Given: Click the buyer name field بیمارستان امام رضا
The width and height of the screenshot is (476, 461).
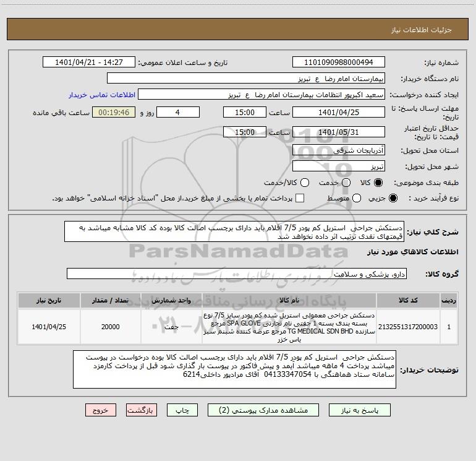Looking at the screenshot, I should click(x=246, y=79).
